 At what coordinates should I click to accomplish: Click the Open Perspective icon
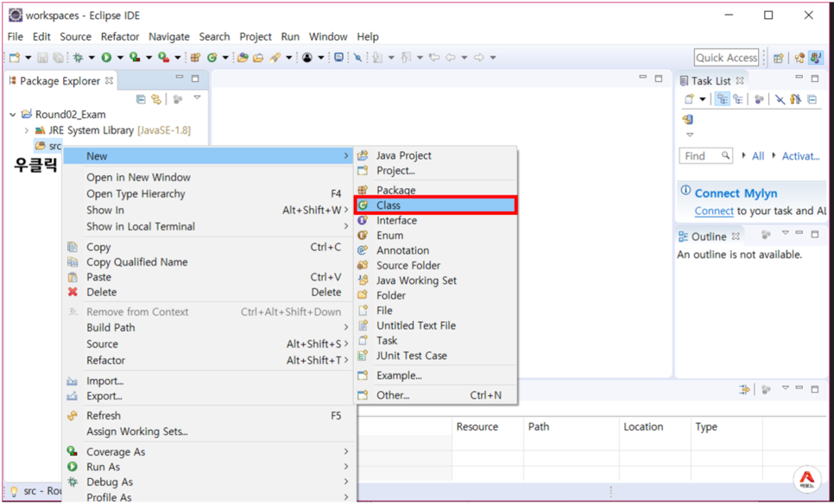(779, 58)
